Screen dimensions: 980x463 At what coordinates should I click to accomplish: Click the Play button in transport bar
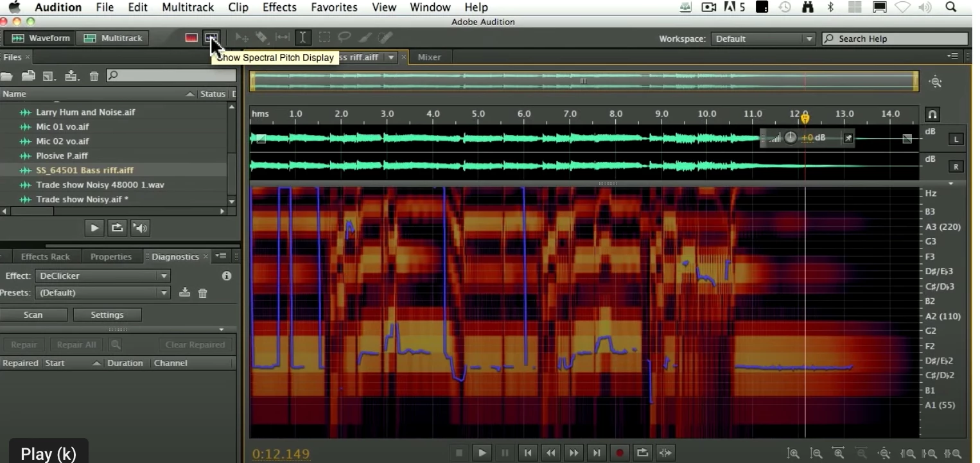coord(482,453)
